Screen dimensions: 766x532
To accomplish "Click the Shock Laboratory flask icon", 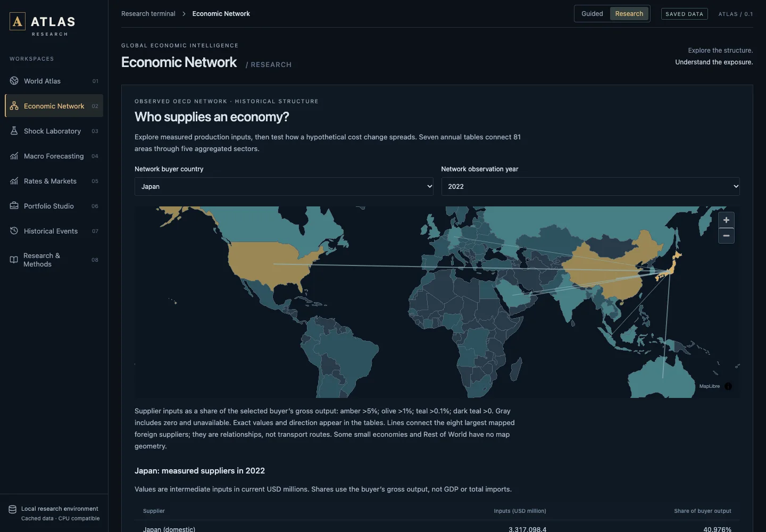I will click(x=14, y=131).
